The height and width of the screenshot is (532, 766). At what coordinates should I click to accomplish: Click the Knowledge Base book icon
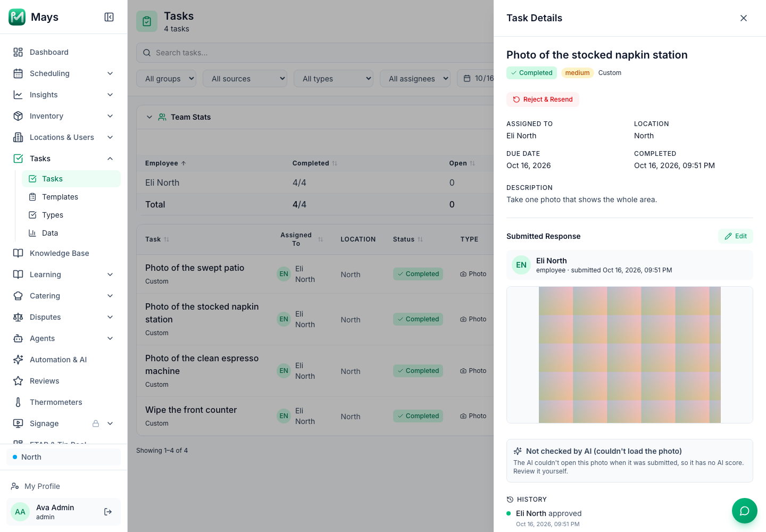(18, 253)
